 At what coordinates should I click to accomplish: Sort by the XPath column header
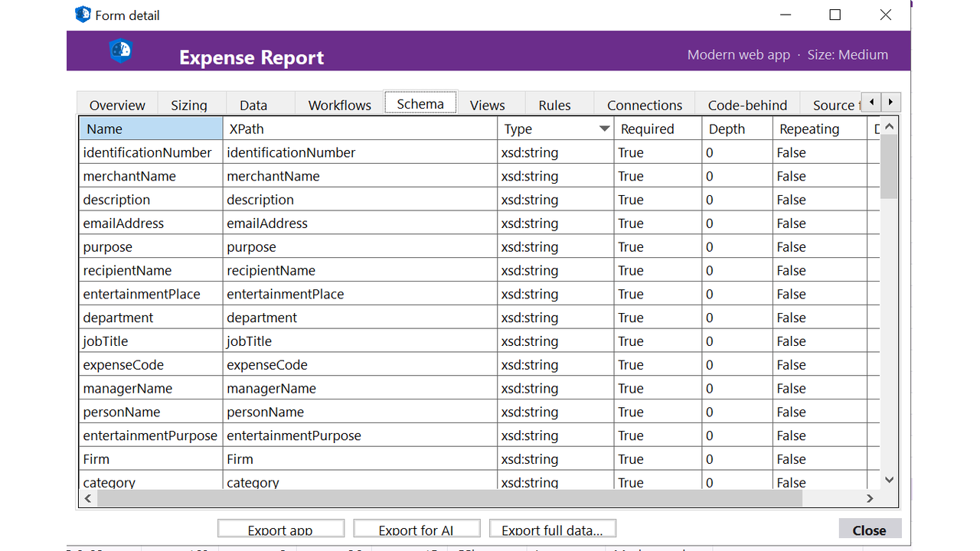(360, 129)
